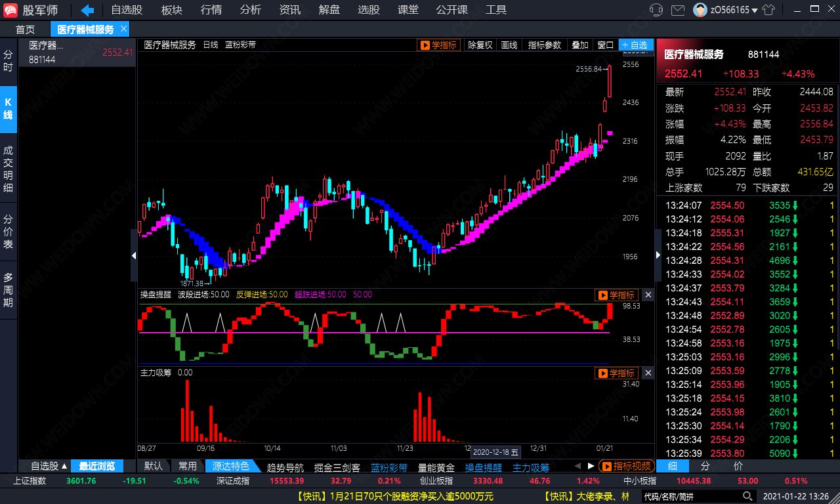This screenshot has width=840, height=504.
Task: Open the 工具 menu
Action: pyautogui.click(x=496, y=10)
